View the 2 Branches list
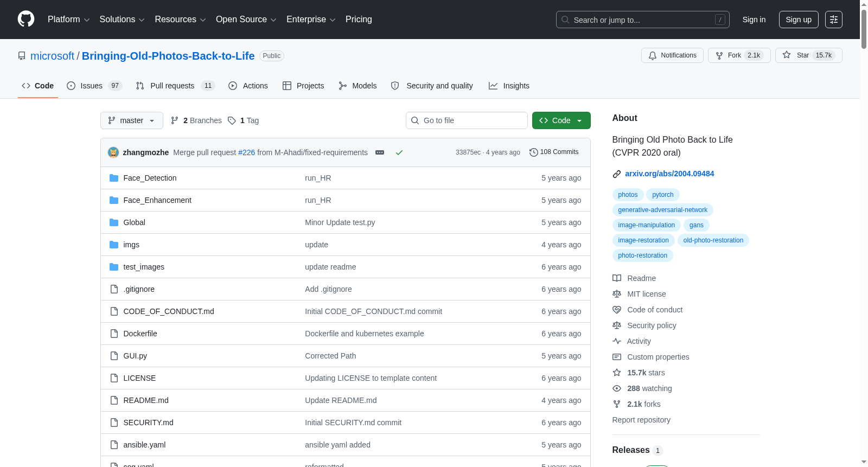The height and width of the screenshot is (467, 868). (196, 120)
